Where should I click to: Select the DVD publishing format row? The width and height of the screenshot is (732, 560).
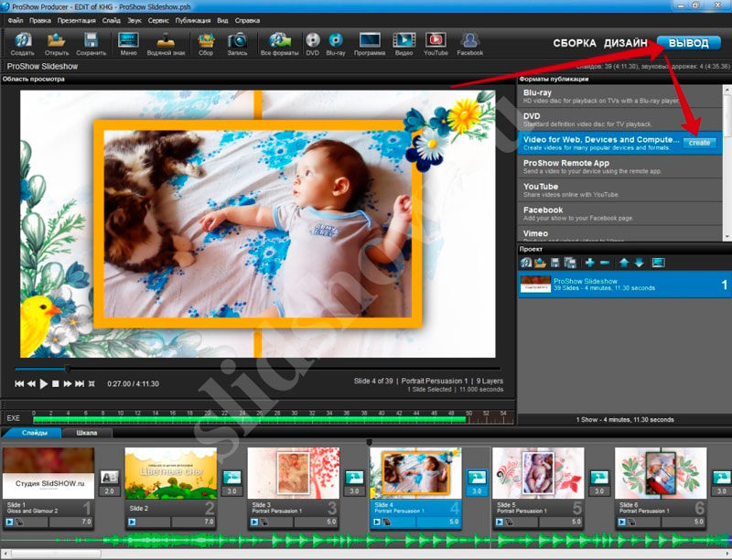(620, 120)
